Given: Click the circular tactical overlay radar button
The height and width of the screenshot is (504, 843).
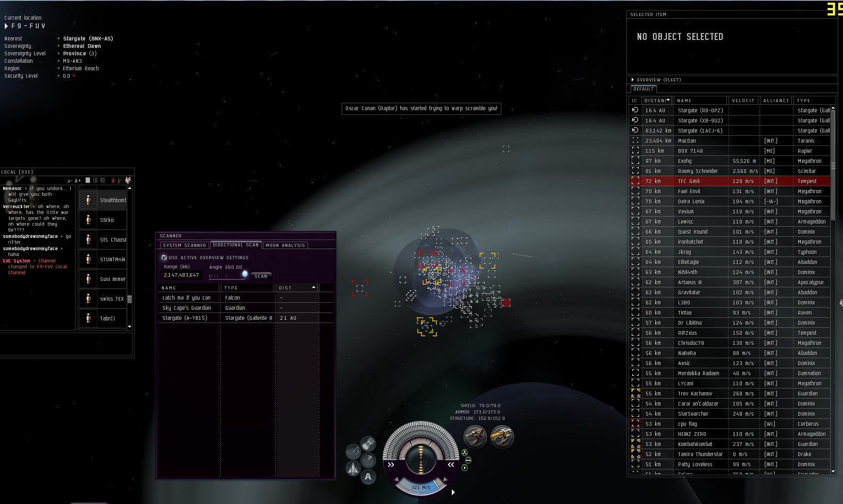Looking at the screenshot, I should coord(368,460).
